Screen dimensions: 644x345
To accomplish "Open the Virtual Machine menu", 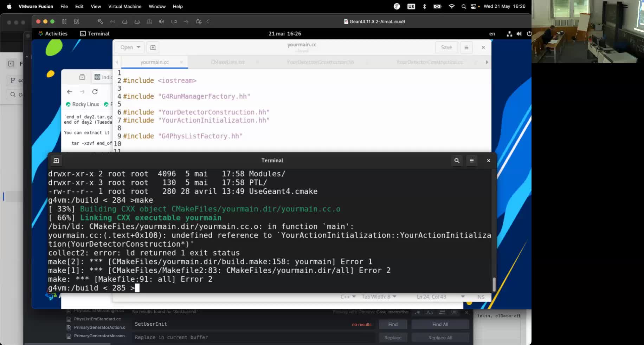I will (x=124, y=6).
